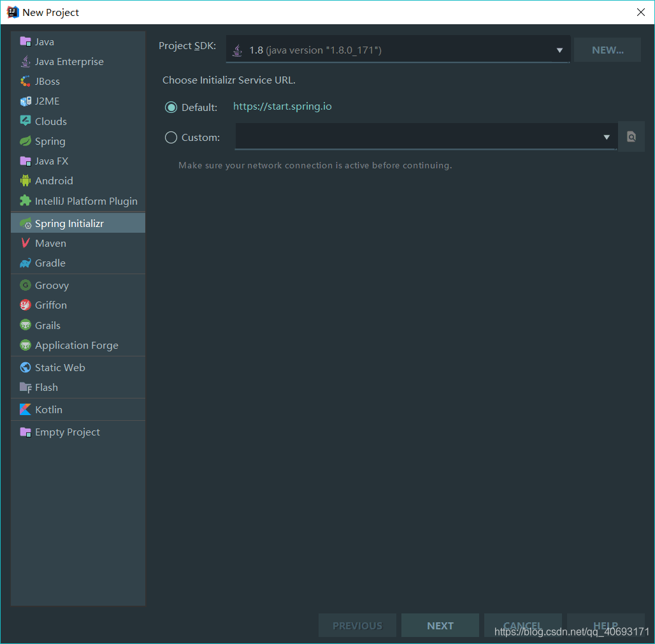This screenshot has width=655, height=644.
Task: Open the https://start.spring.io link
Action: tap(282, 106)
